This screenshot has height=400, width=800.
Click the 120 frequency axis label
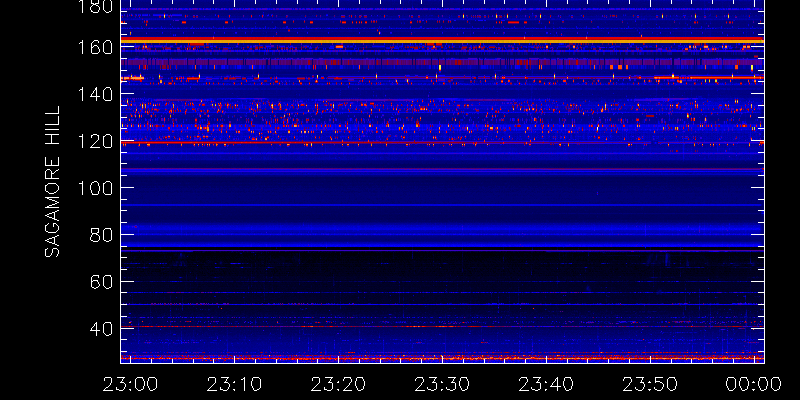[x=93, y=141]
